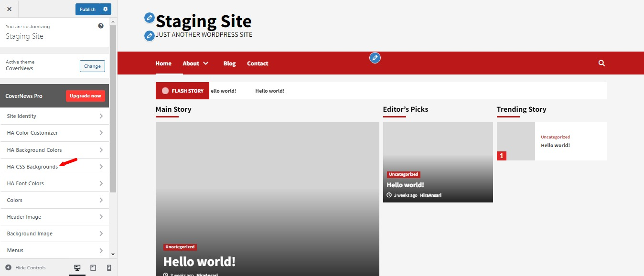644x276 pixels.
Task: Open HA CSS Backgrounds section
Action: coord(54,167)
